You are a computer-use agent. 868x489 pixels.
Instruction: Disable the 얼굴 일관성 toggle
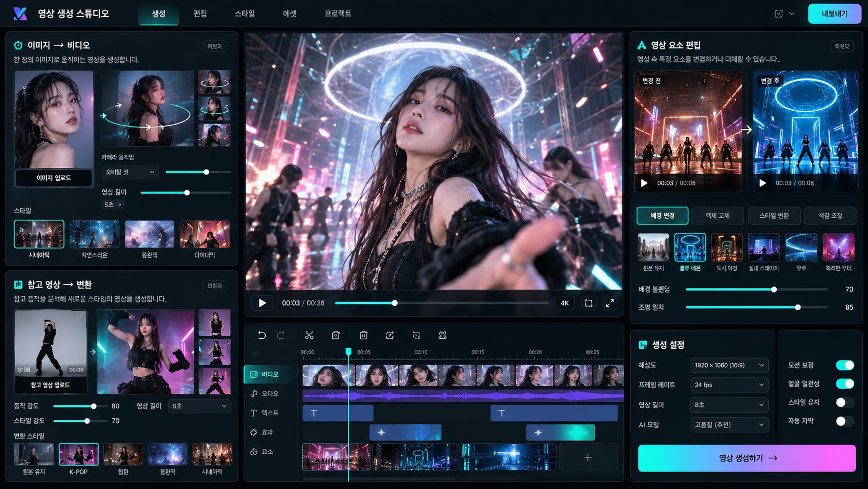pyautogui.click(x=845, y=384)
